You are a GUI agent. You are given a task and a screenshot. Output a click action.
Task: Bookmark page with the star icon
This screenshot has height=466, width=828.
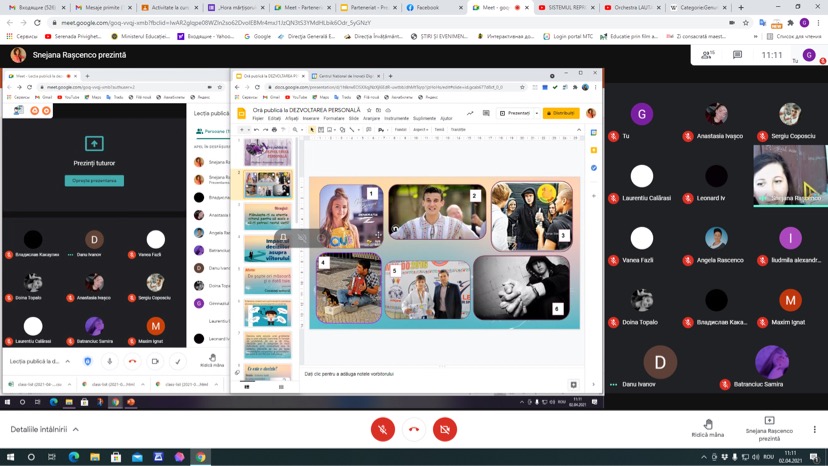(746, 23)
